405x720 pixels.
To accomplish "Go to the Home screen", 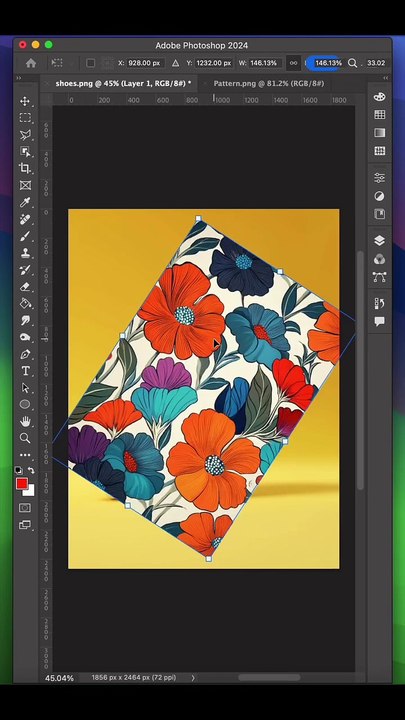I will (x=31, y=63).
